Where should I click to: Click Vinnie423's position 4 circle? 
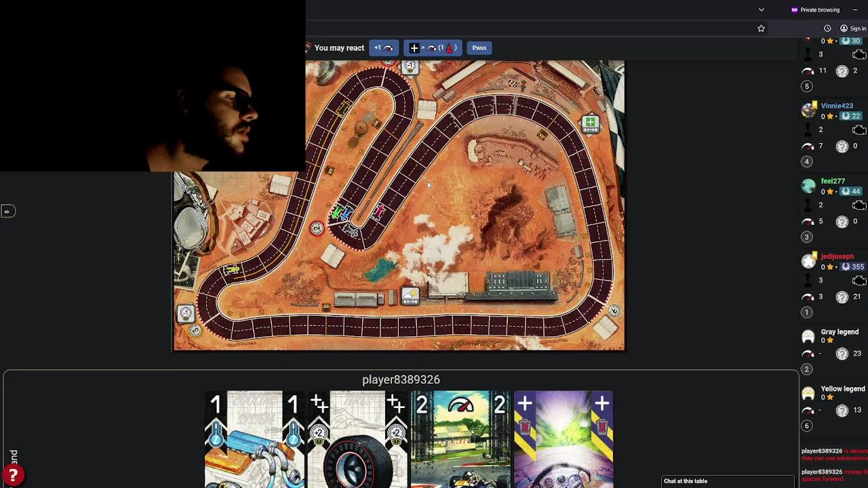click(806, 161)
